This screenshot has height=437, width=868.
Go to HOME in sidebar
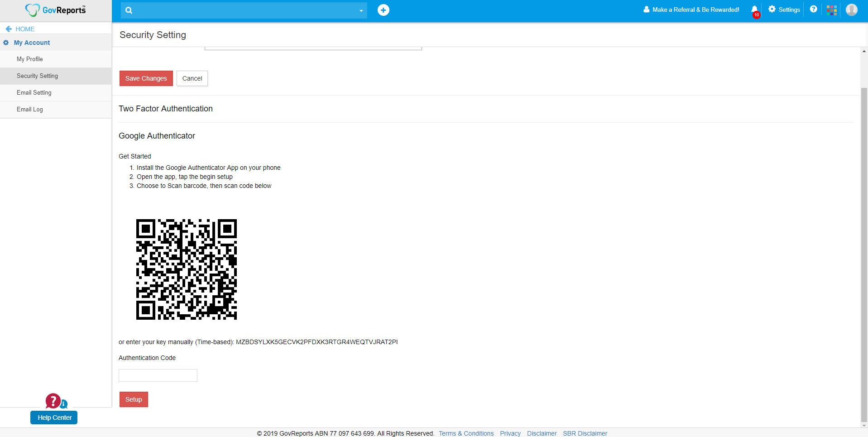[25, 29]
